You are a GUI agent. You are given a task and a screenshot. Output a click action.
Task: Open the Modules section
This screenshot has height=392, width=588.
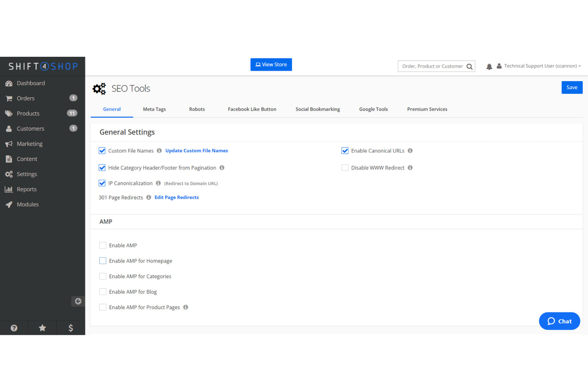(27, 204)
